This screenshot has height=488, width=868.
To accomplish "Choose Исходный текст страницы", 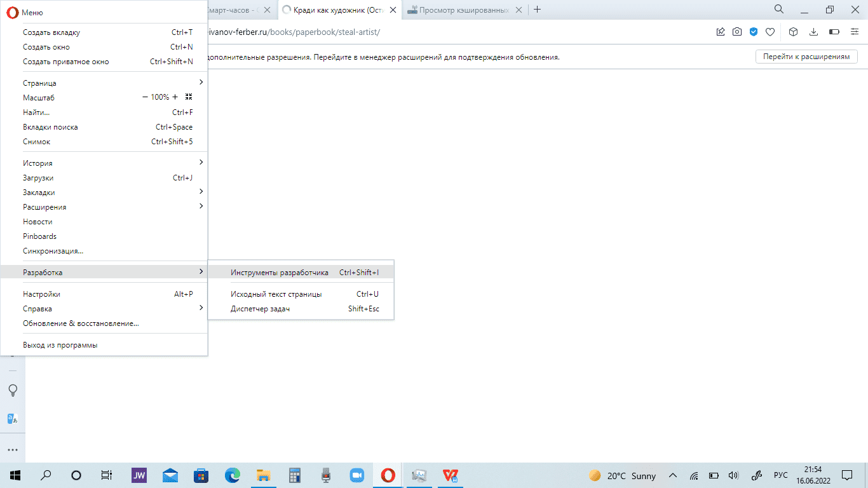I will coord(276,294).
